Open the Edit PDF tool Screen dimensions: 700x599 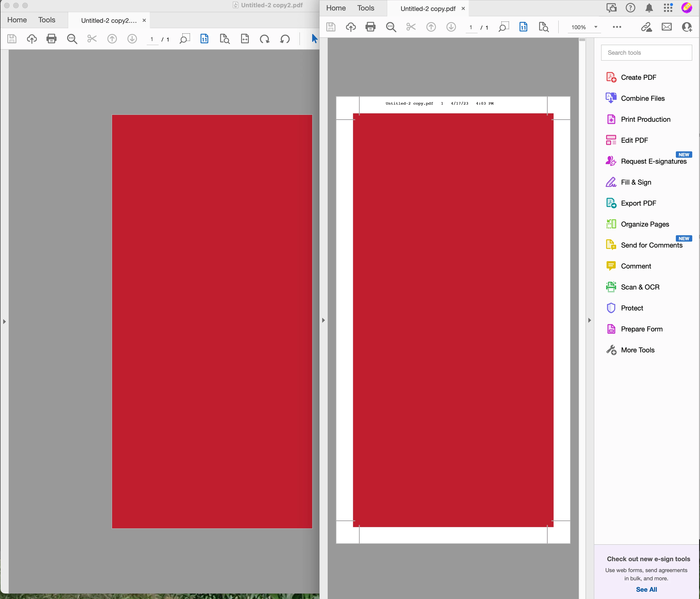point(634,140)
